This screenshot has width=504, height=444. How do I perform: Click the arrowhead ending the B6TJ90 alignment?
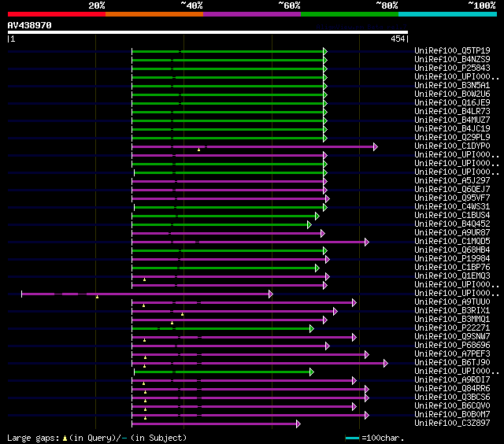[x=386, y=364]
